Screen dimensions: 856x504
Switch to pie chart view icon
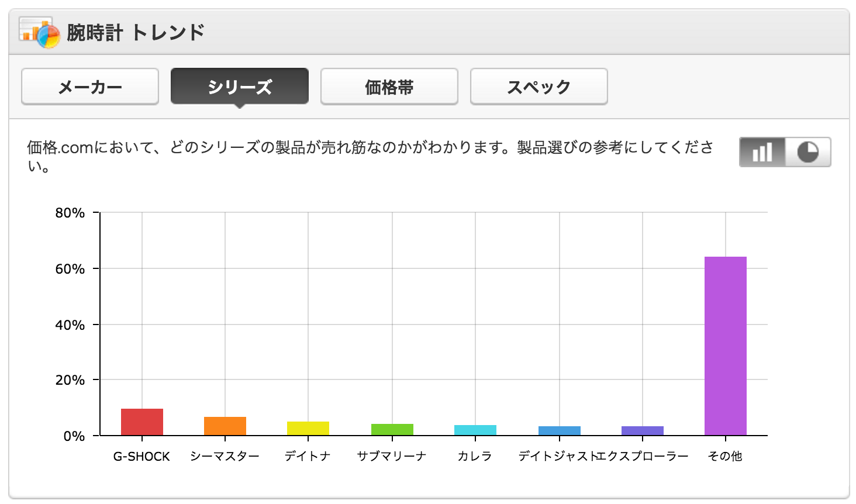click(808, 152)
